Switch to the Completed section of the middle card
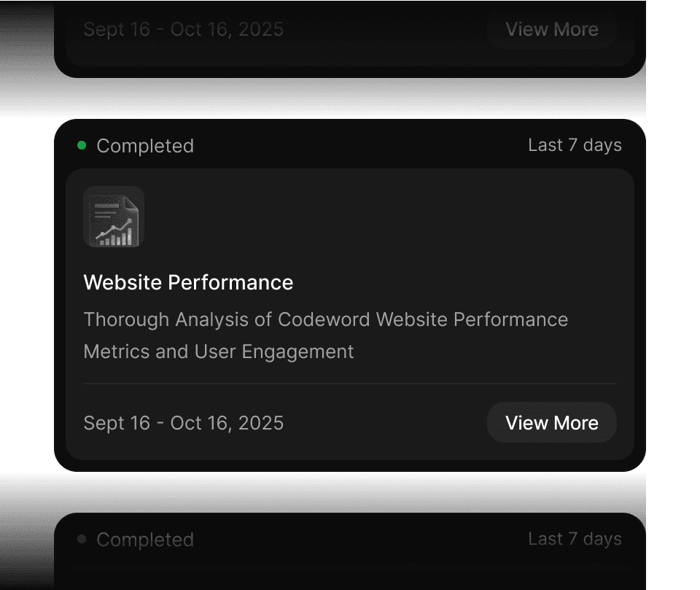 145,146
